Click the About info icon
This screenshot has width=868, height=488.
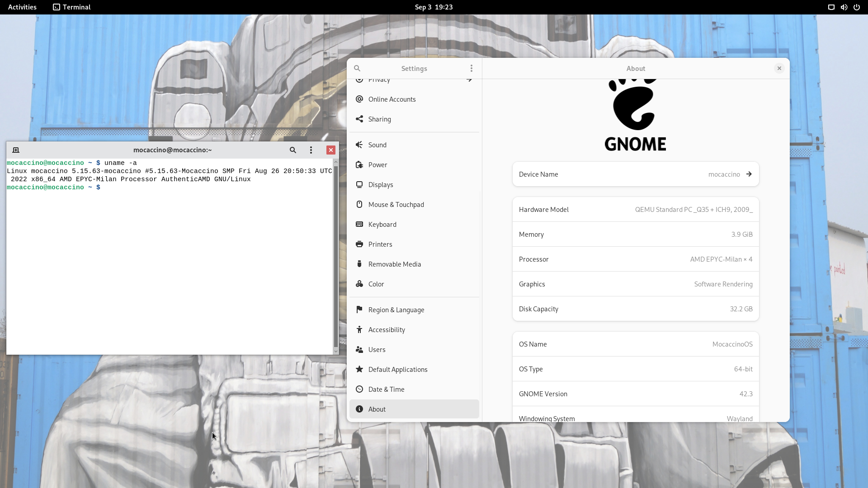pos(359,409)
